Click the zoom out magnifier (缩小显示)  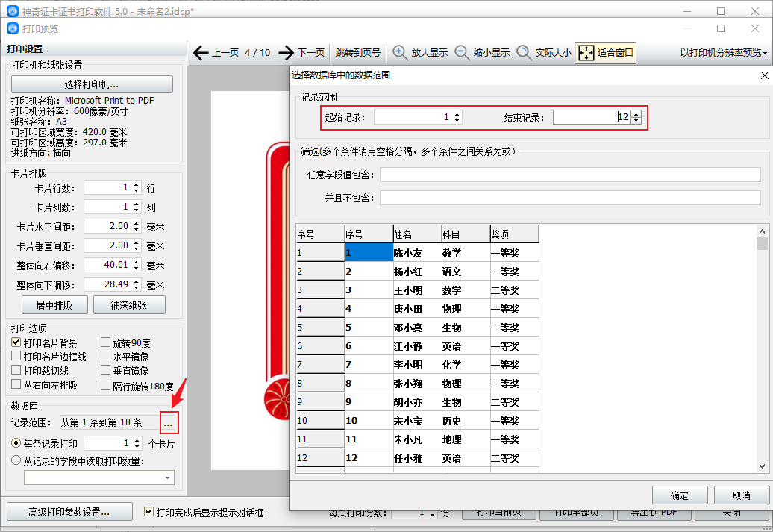(x=482, y=53)
